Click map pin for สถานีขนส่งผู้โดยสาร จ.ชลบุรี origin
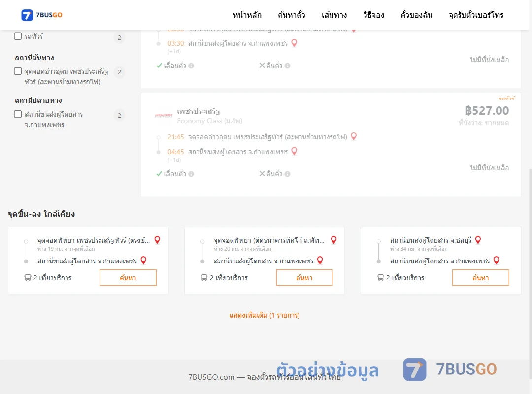The height and width of the screenshot is (394, 532). pyautogui.click(x=478, y=240)
